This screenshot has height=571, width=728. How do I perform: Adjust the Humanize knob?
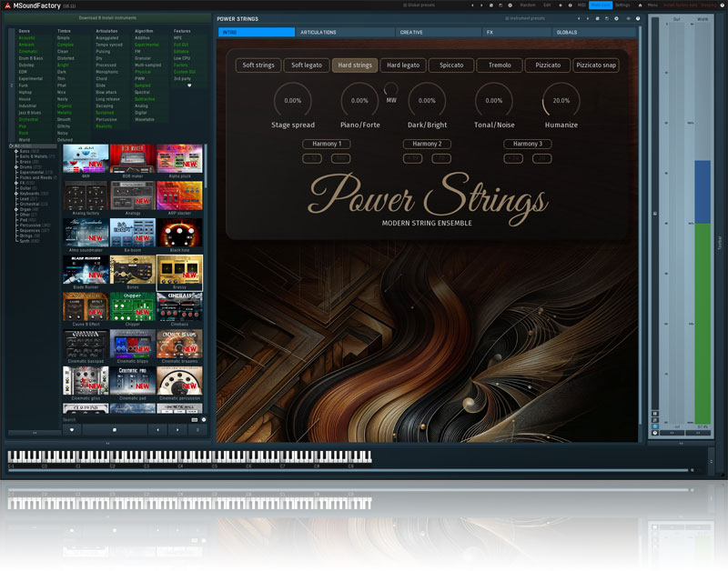tap(561, 101)
